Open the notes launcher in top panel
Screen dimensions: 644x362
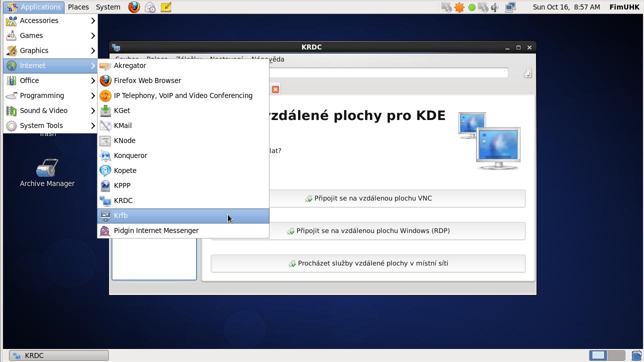click(x=166, y=7)
